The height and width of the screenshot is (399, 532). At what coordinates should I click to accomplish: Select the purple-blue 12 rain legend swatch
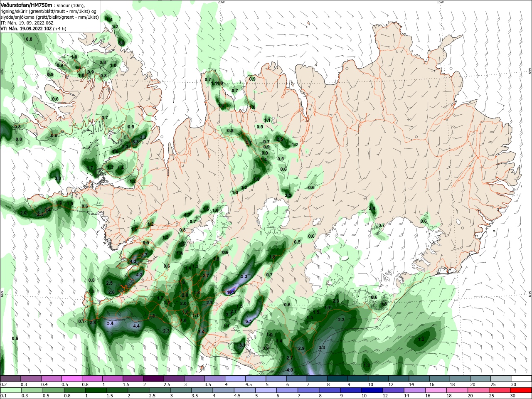click(x=394, y=390)
